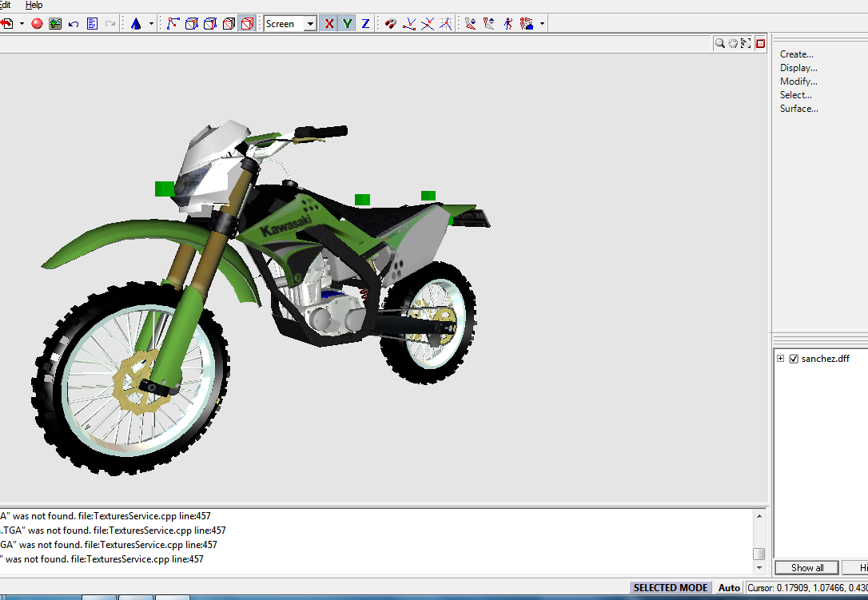The image size is (868, 600).
Task: Toggle the X axis constraint
Action: (x=328, y=24)
